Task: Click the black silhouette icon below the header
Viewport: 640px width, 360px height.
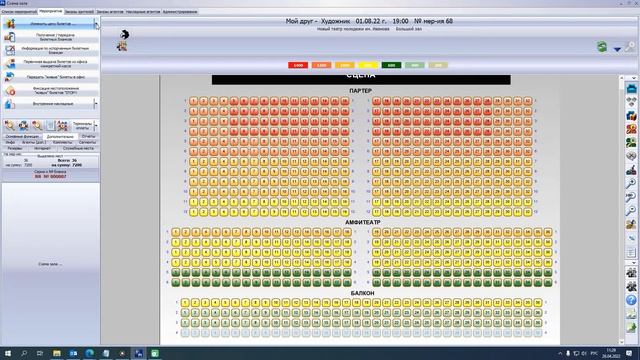Action: [x=124, y=34]
